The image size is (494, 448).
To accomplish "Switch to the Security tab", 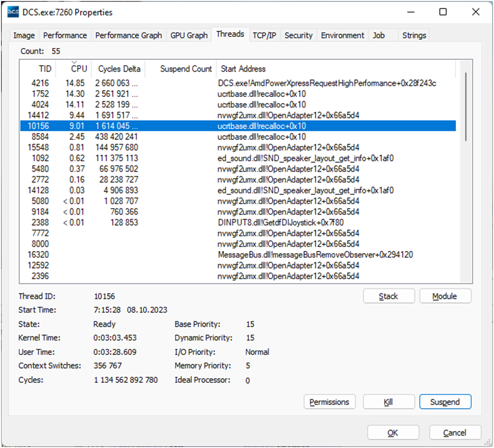I will 299,35.
